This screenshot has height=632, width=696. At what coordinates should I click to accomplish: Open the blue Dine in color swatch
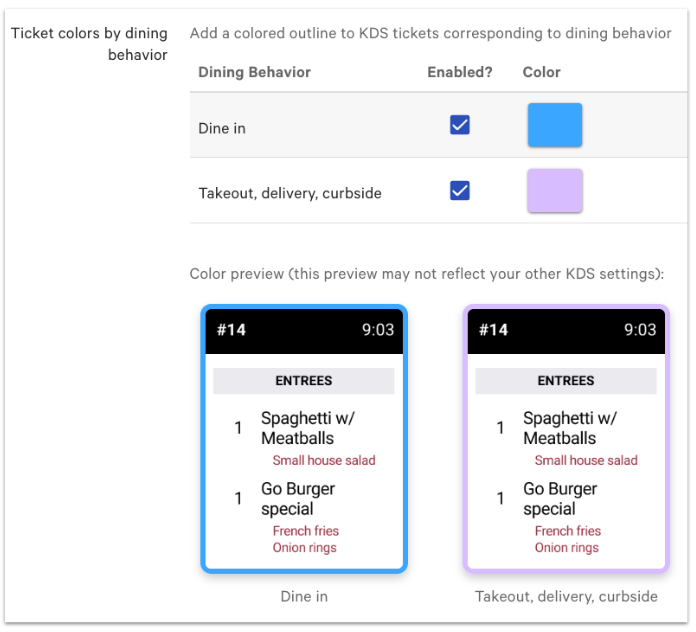(x=555, y=126)
